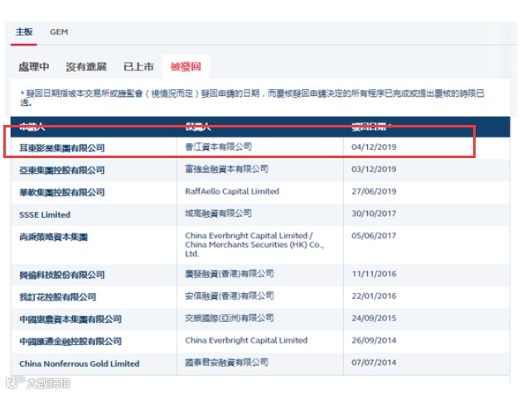Sort by the 發回日期 column header
Viewport: 532px width, 394px height.
click(x=371, y=127)
